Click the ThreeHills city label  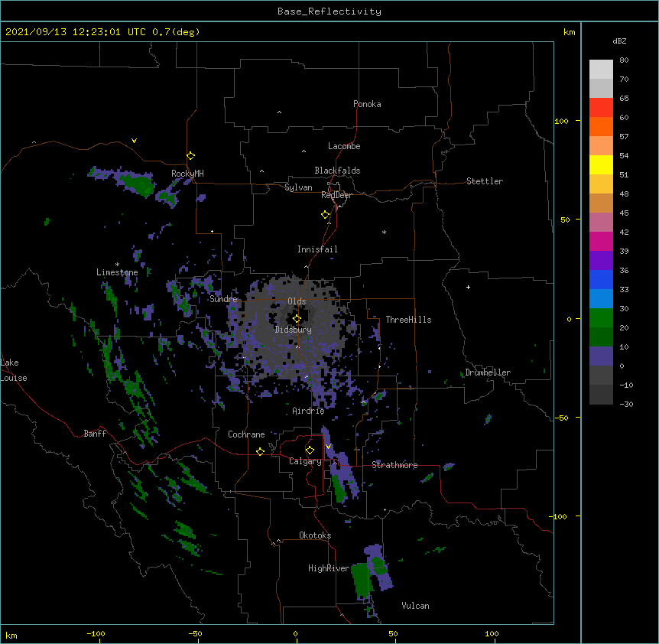point(408,320)
